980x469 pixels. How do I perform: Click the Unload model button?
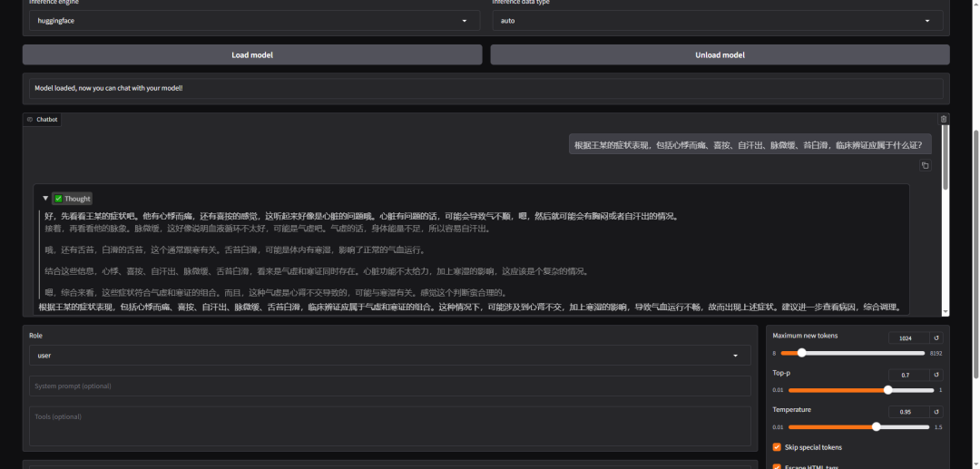(720, 55)
